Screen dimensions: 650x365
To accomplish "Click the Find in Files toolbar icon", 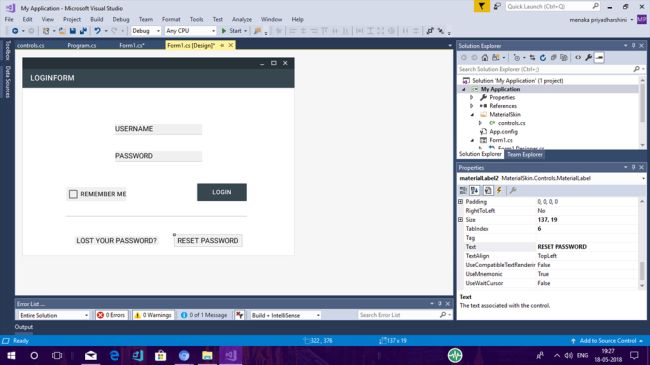I will (x=257, y=31).
